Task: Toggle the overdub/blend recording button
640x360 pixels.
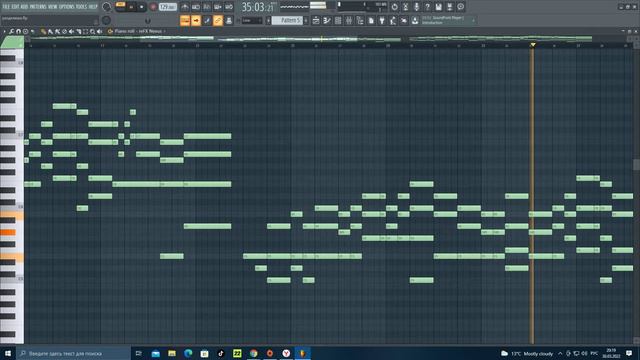Action: tap(218, 7)
